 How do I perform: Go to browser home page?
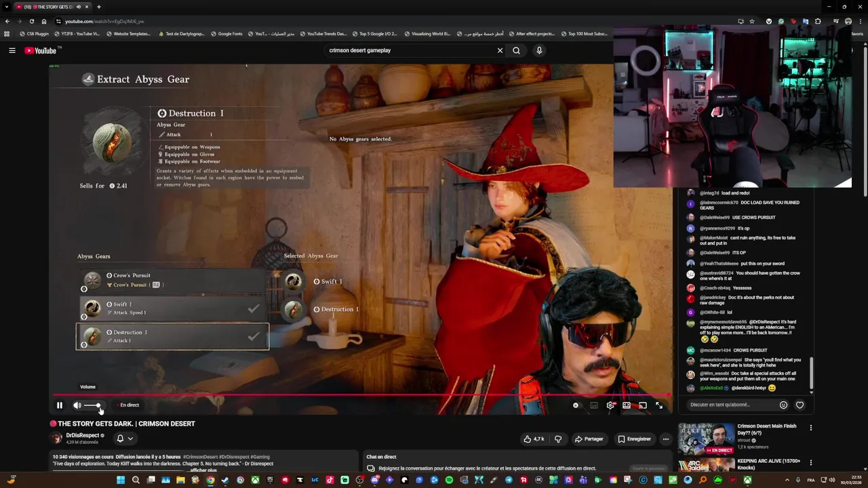pyautogui.click(x=44, y=21)
